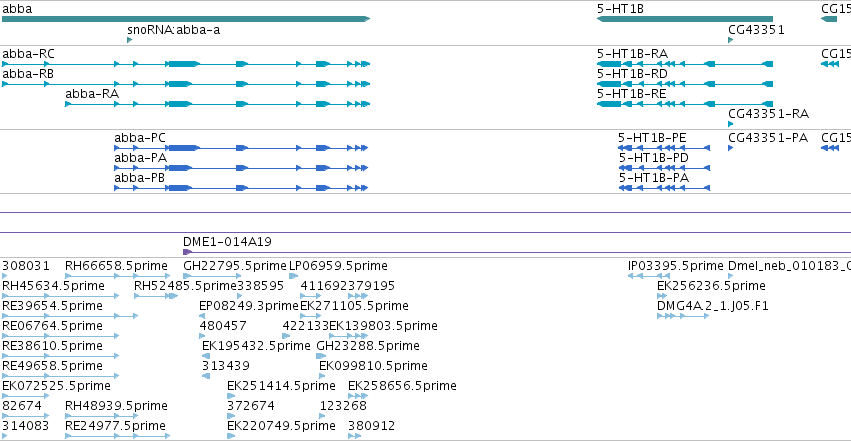Select the 314083 label
The image size is (851, 441).
tap(26, 426)
